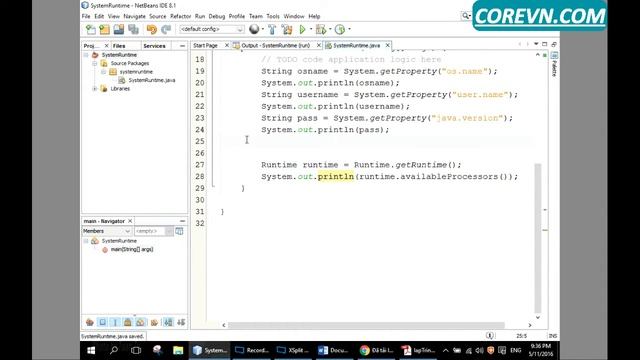Image resolution: width=640 pixels, height=360 pixels.
Task: Open the Navigate menu
Action: (134, 16)
